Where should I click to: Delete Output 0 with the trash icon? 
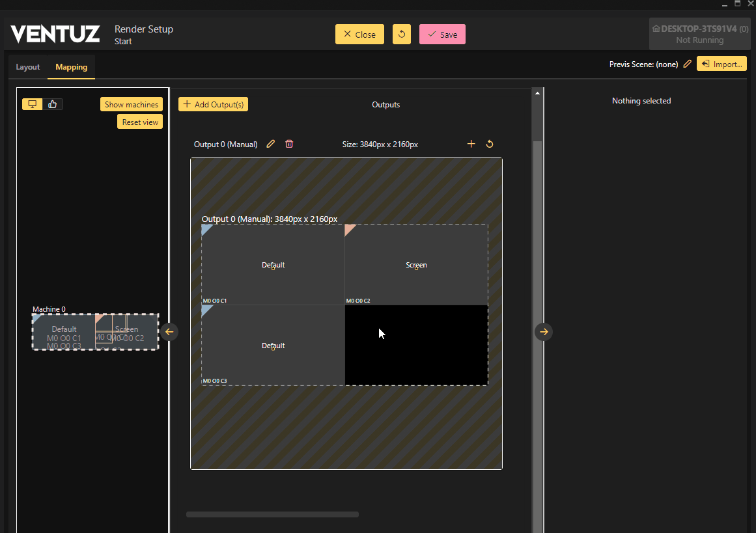pos(289,144)
